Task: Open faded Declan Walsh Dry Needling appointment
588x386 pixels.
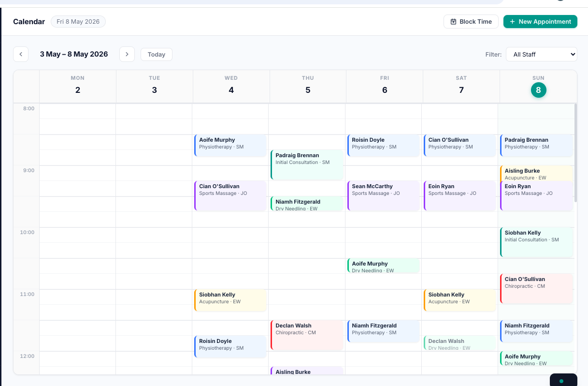Action: [x=460, y=343]
